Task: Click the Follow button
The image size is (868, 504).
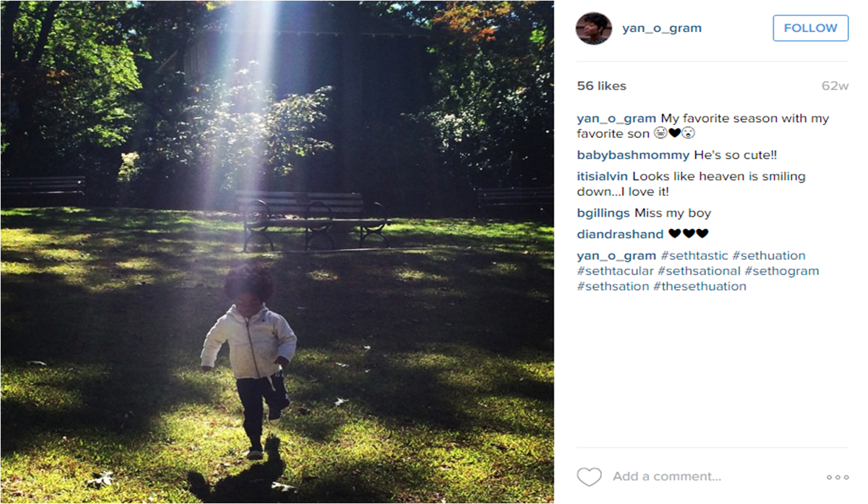Action: 810,28
